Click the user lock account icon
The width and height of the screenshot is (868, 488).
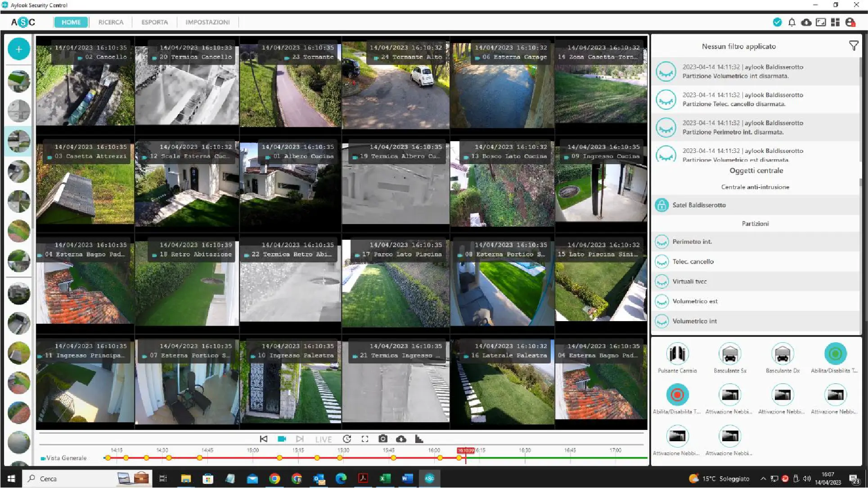[850, 22]
